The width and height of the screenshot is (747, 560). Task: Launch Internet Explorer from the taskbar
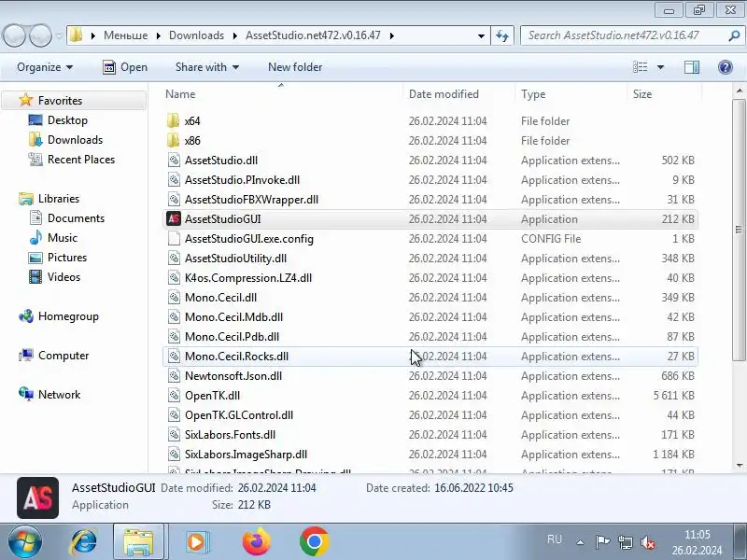click(x=83, y=541)
